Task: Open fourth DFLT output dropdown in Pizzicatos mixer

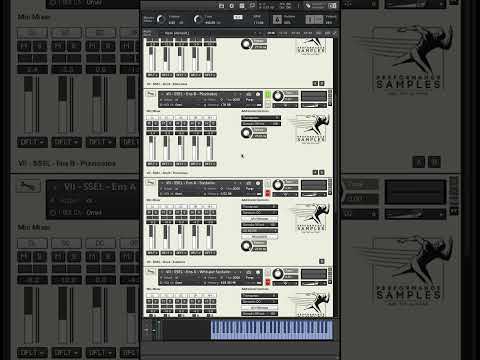Action: 195,164
